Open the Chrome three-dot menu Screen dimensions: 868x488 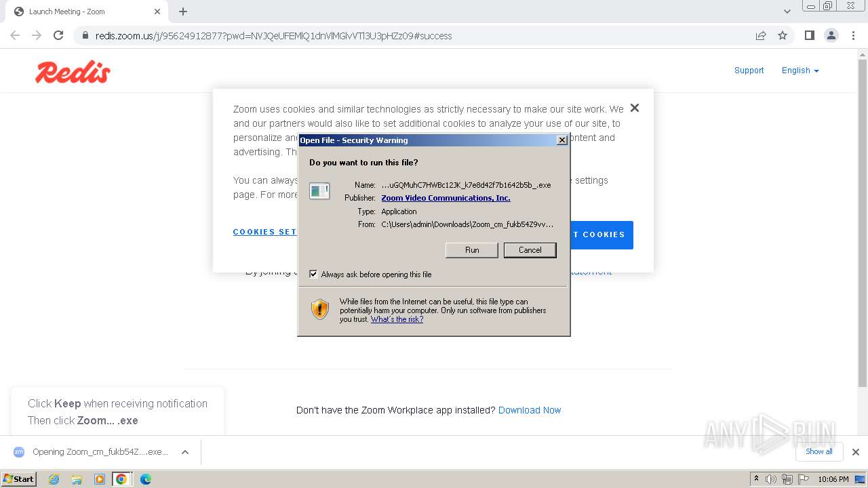[853, 35]
